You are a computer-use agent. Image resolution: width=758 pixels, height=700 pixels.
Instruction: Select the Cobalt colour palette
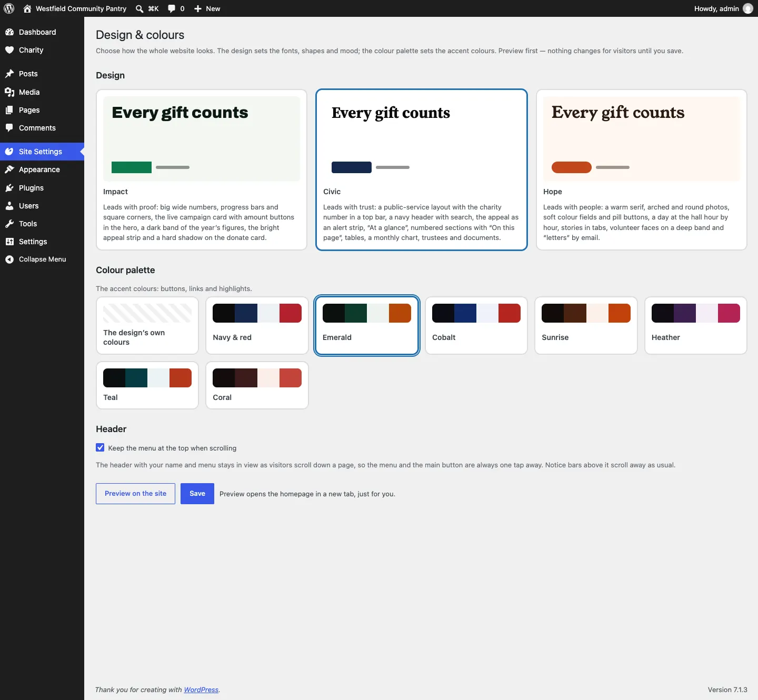click(476, 326)
